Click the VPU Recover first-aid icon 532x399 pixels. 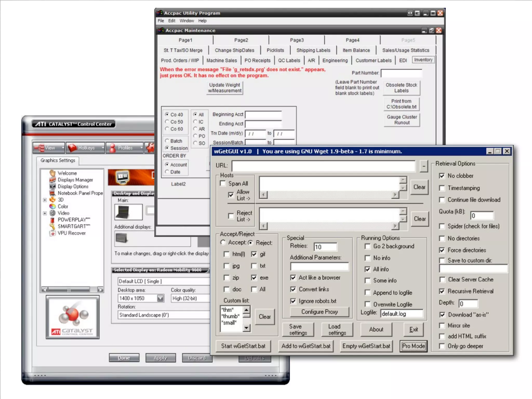point(52,233)
